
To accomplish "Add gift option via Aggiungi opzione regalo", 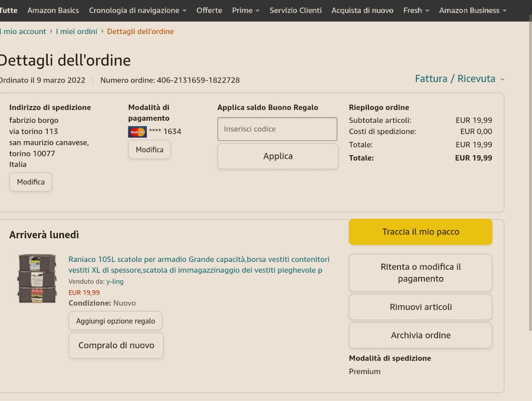I will pos(115,321).
